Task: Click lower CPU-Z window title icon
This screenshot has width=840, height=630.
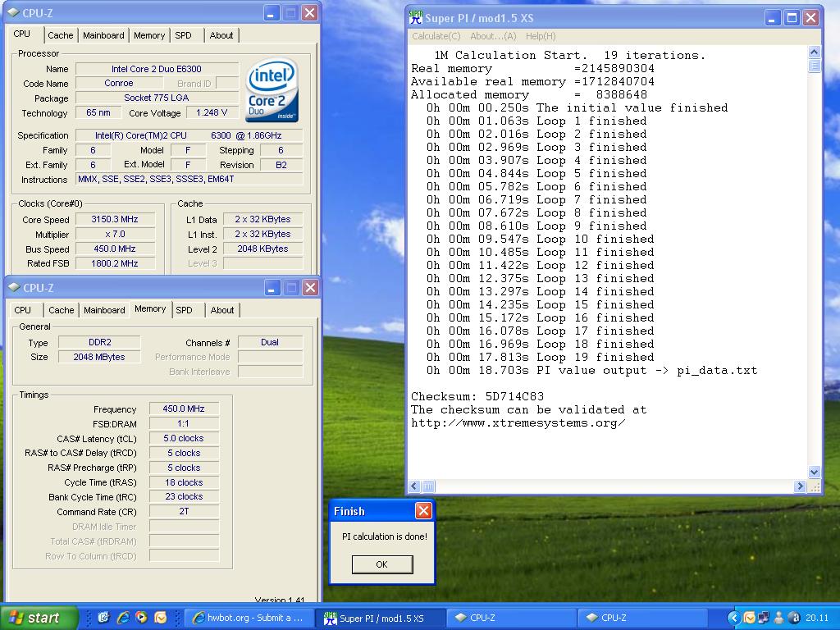Action: [x=15, y=288]
